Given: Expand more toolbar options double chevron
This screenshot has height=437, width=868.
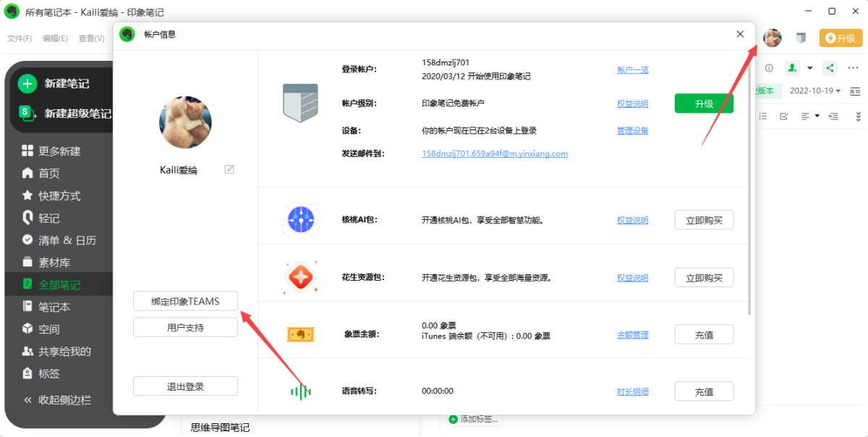Looking at the screenshot, I should [x=859, y=116].
